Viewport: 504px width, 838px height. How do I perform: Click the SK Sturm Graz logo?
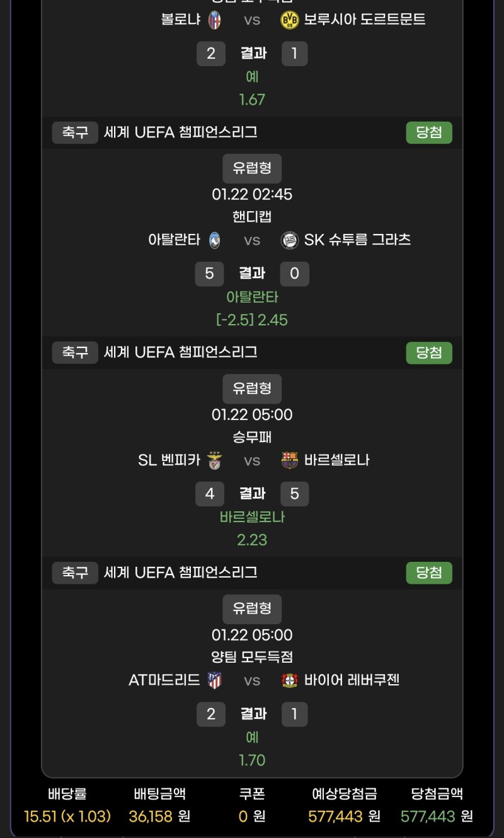coord(289,240)
